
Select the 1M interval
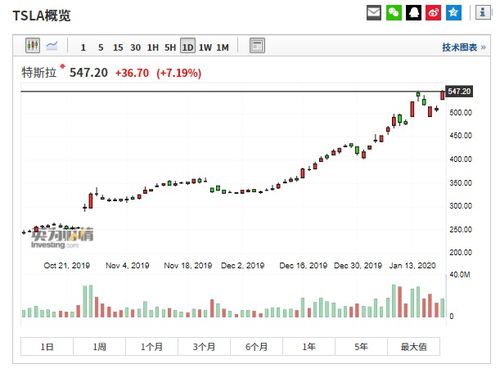coord(223,48)
